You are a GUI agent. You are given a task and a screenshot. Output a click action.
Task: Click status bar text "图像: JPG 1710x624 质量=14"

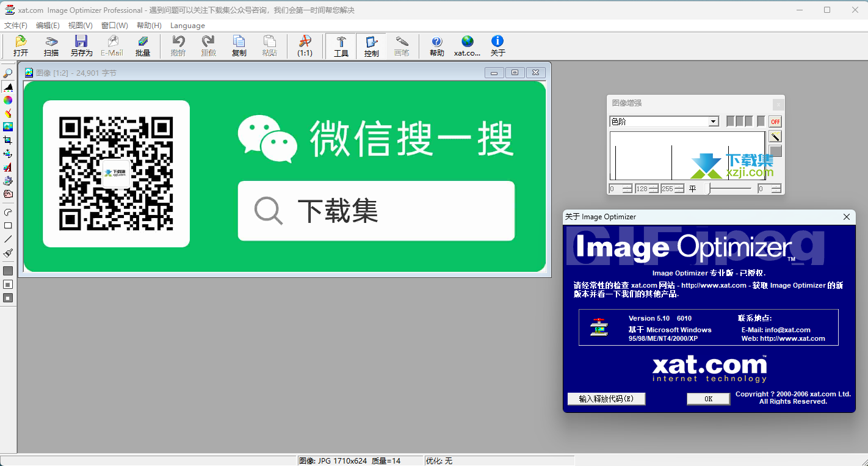coord(350,461)
